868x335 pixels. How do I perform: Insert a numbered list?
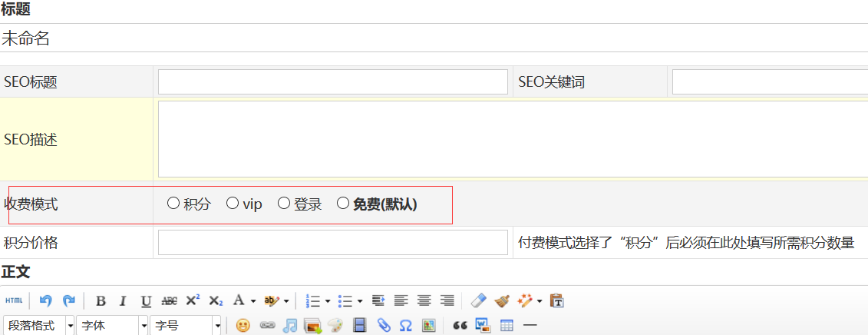tap(313, 300)
